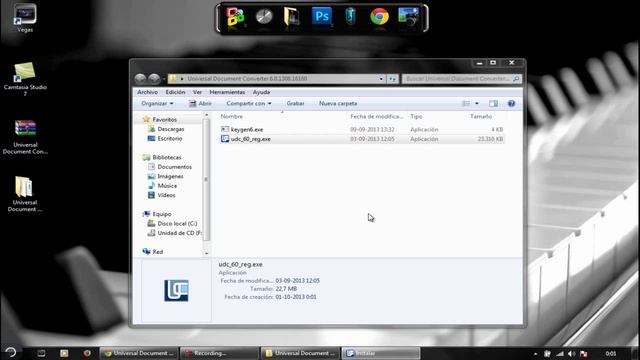Open the pinned Firefox taskbar icon
This screenshot has height=360, width=640.
tap(87, 353)
